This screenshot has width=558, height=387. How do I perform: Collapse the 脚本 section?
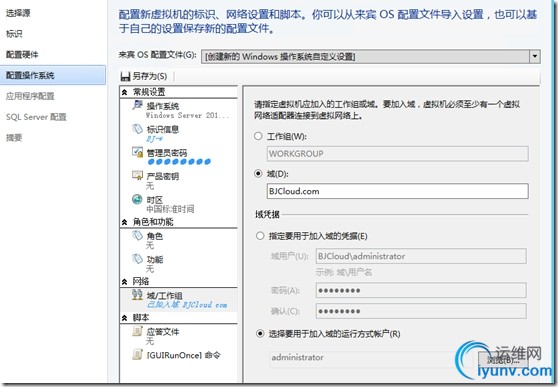[125, 318]
